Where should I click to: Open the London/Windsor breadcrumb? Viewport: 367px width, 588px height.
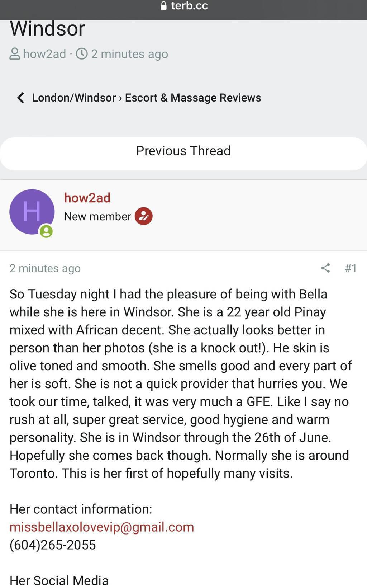[x=74, y=98]
